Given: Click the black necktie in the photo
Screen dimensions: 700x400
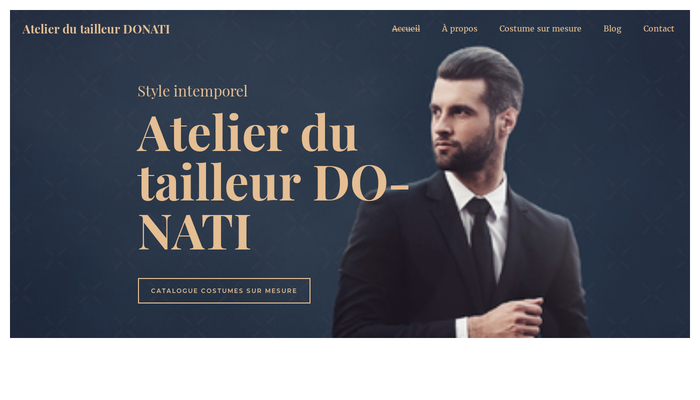Looking at the screenshot, I should tap(481, 241).
